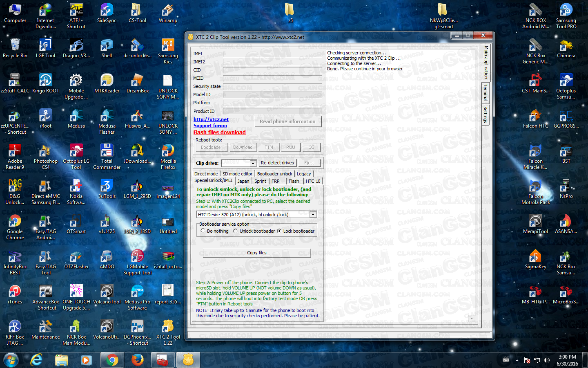
Task: Open the RIFF Box JTAG desktop icon
Action: [x=15, y=332]
